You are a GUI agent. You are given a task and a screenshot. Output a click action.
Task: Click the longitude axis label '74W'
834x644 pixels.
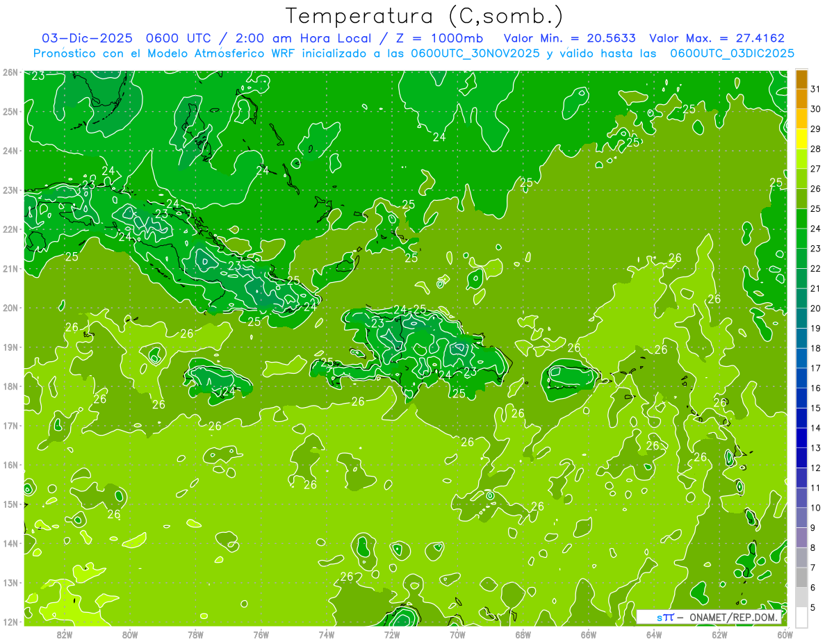tap(326, 634)
